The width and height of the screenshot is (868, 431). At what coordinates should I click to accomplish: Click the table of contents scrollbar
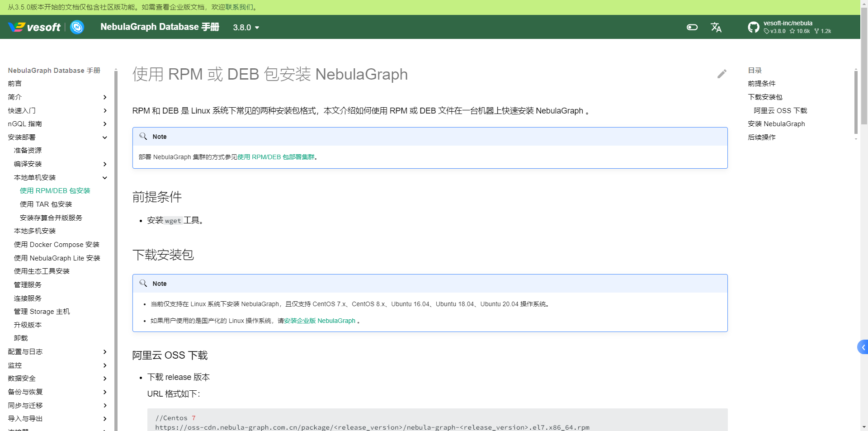point(856,102)
